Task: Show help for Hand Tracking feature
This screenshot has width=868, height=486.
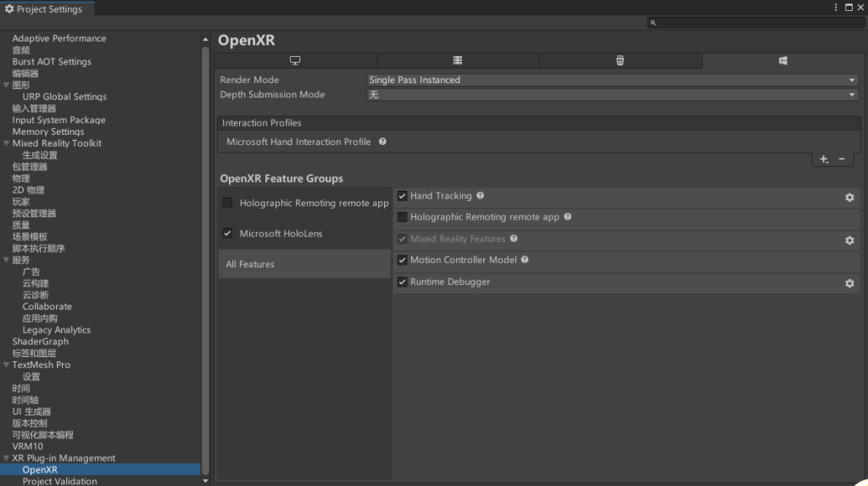Action: click(x=480, y=196)
